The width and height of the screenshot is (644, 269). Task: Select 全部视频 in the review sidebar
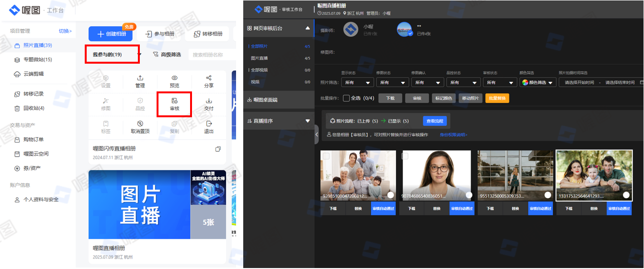point(260,70)
